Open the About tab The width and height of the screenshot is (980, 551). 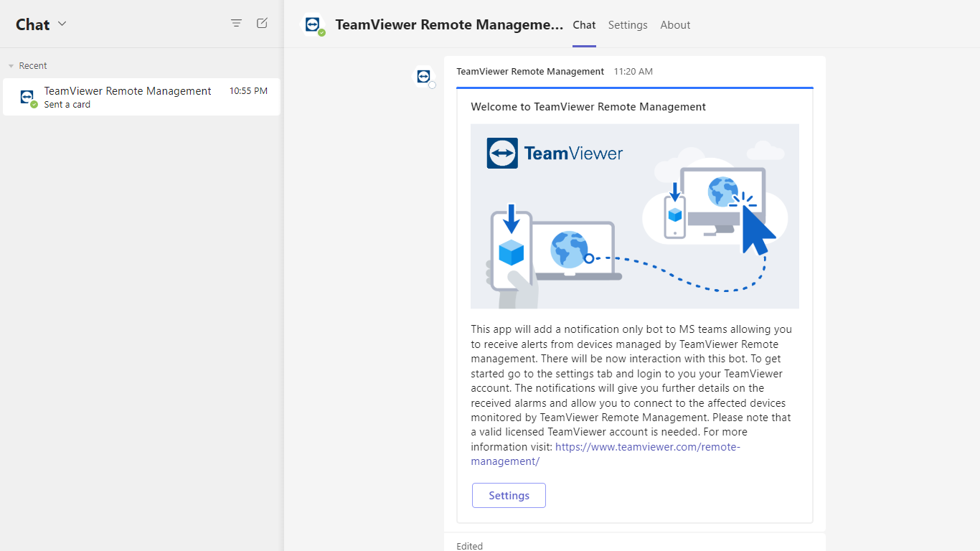click(675, 25)
